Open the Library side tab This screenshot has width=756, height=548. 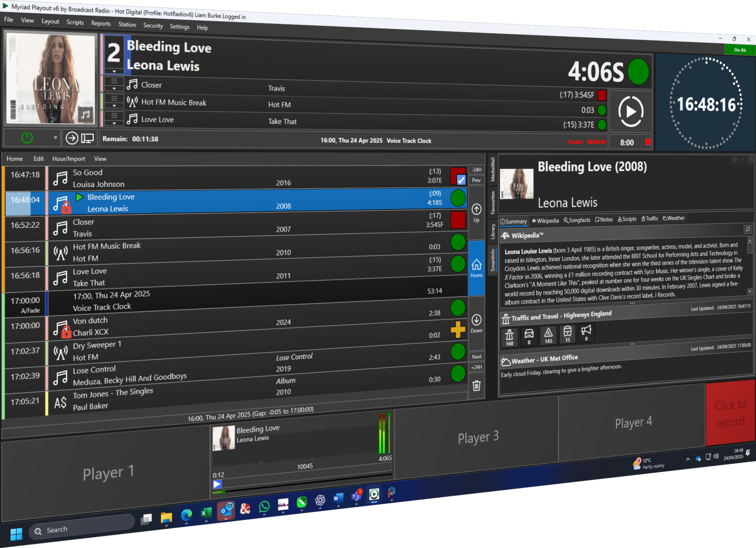click(492, 231)
